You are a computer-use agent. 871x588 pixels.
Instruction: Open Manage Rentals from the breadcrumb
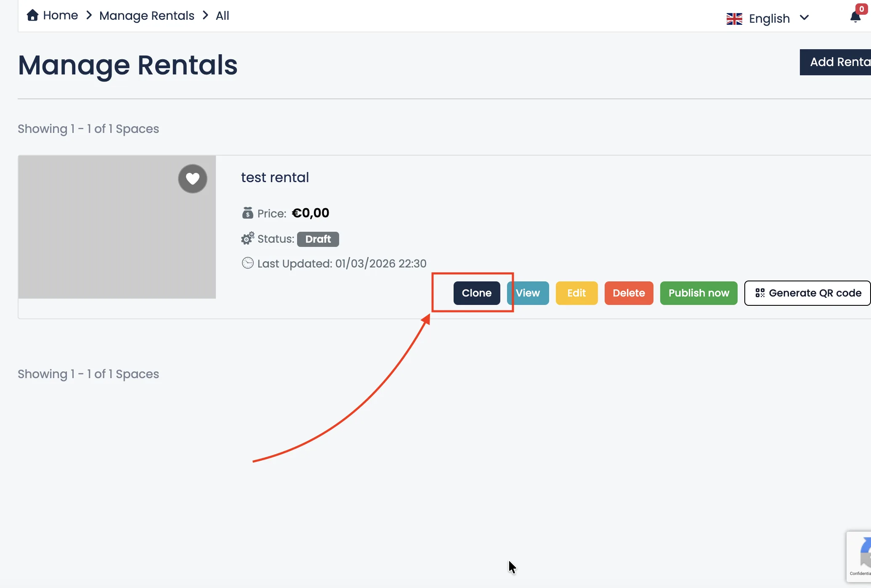146,15
